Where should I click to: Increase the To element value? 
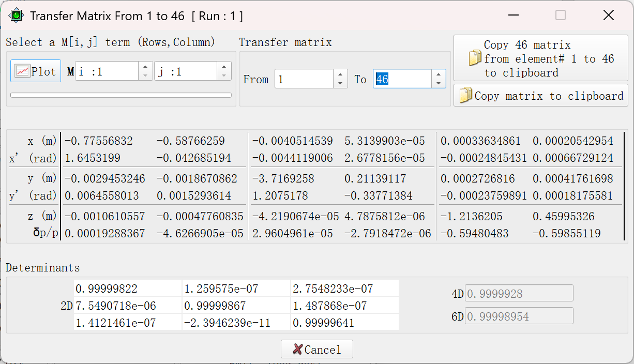click(x=439, y=74)
